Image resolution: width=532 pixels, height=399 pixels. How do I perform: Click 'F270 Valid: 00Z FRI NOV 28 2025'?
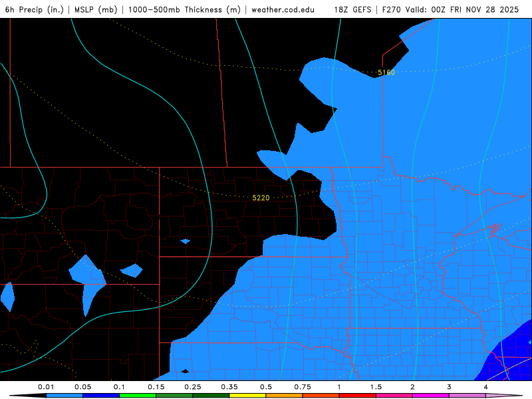[x=451, y=9]
